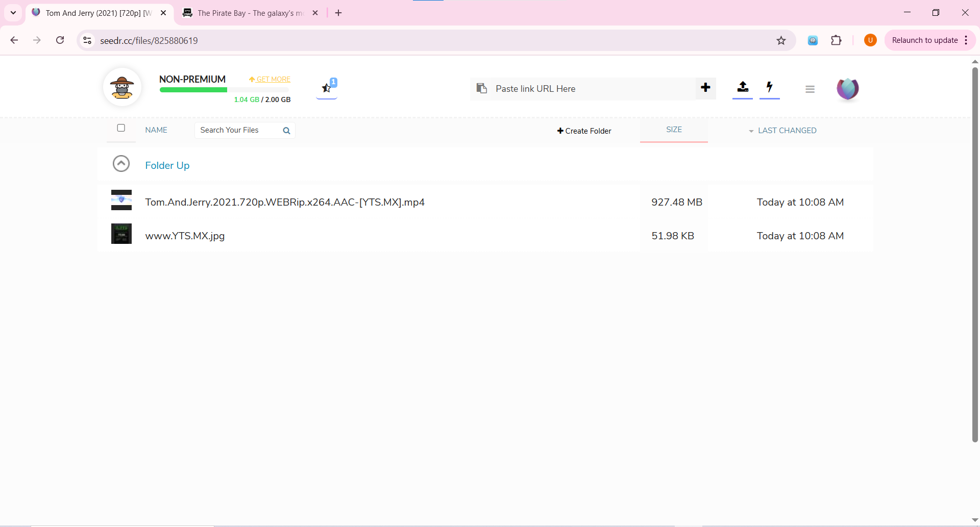The height and width of the screenshot is (527, 980).
Task: Click Relaunch to update button
Action: tap(925, 40)
